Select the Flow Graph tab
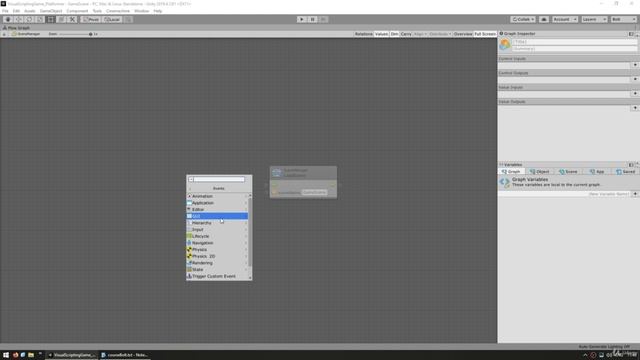 (x=16, y=28)
